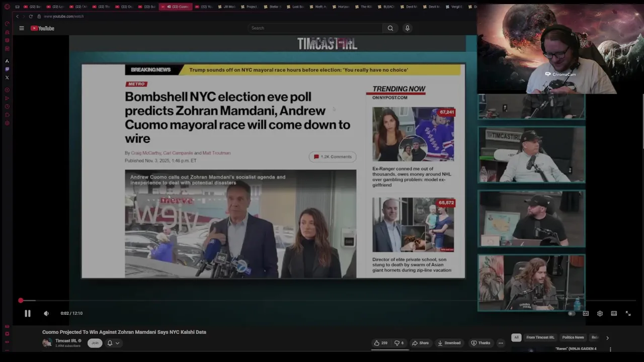Enter full screen mode
The height and width of the screenshot is (362, 644).
point(628,313)
